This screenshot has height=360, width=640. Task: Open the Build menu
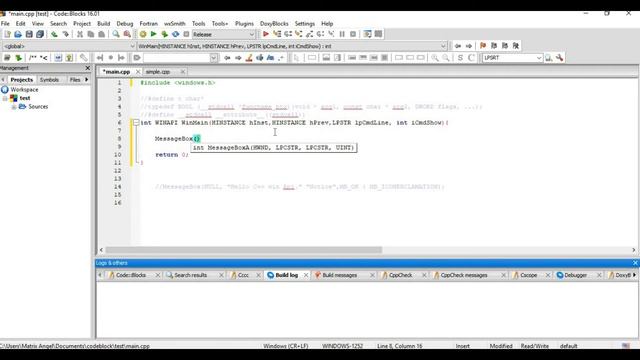(x=104, y=24)
